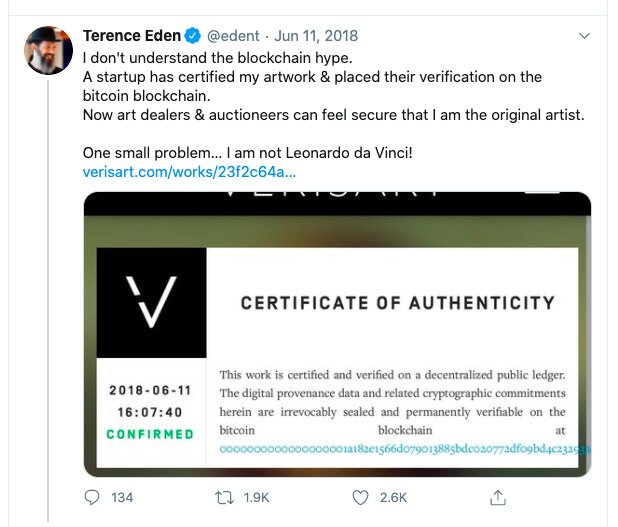Click the bitcoin blockchain hash link
This screenshot has width=618, height=527.
pyautogui.click(x=405, y=449)
